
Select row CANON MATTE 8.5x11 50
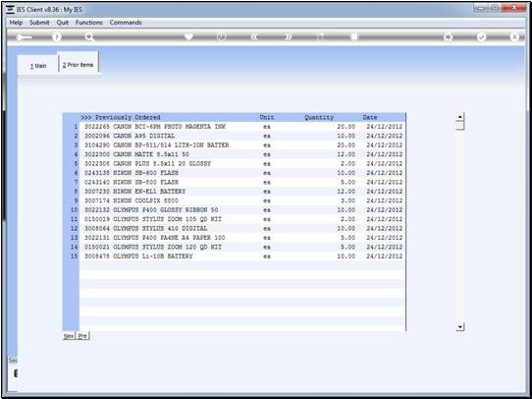coord(242,154)
